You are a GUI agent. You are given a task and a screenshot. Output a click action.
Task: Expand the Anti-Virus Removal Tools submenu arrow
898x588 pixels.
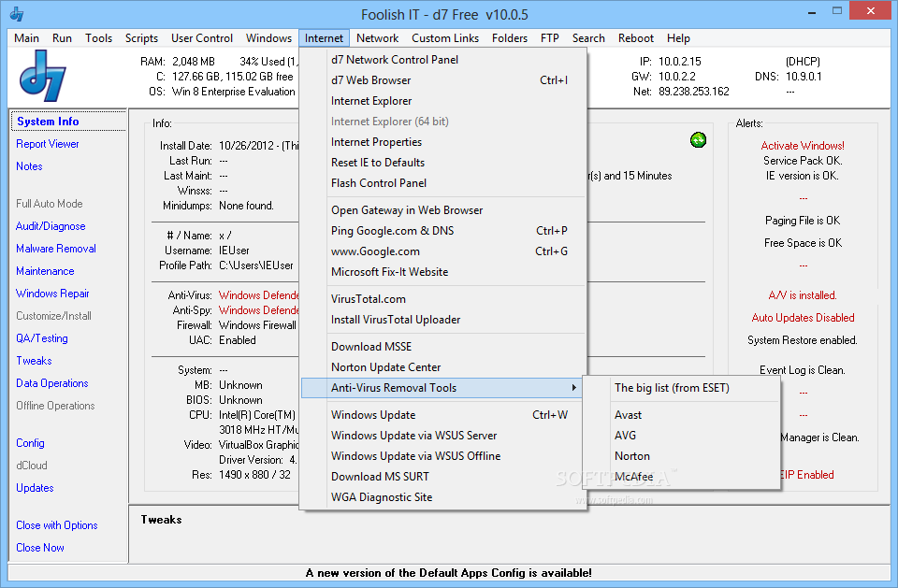(x=573, y=388)
